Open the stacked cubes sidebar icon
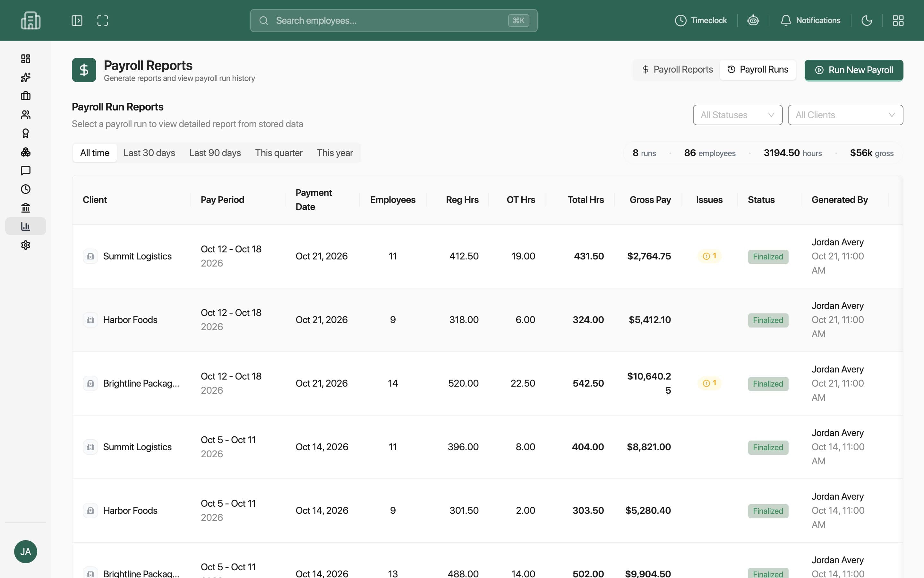The image size is (924, 578). point(26,152)
